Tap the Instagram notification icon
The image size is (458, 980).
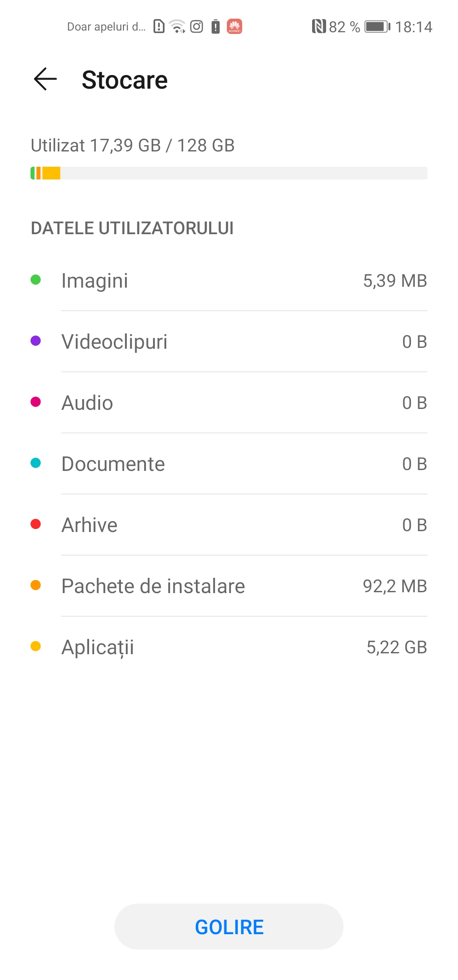point(196,27)
